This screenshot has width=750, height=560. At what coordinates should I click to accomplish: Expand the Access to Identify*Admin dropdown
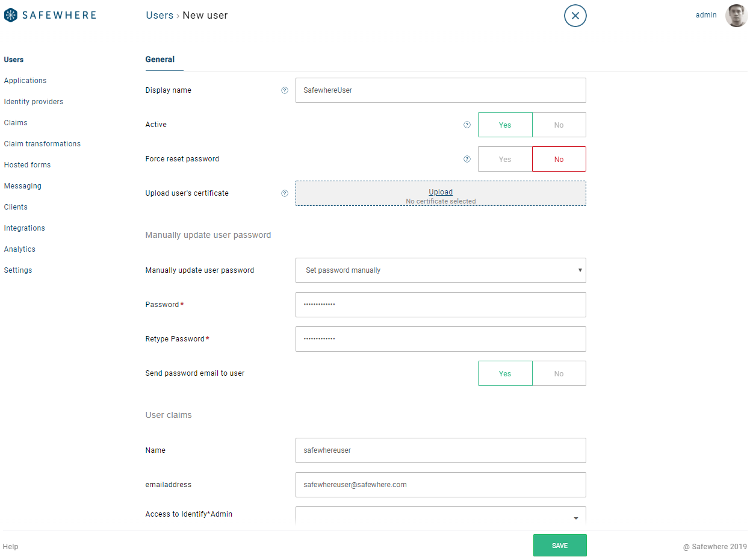click(x=575, y=517)
